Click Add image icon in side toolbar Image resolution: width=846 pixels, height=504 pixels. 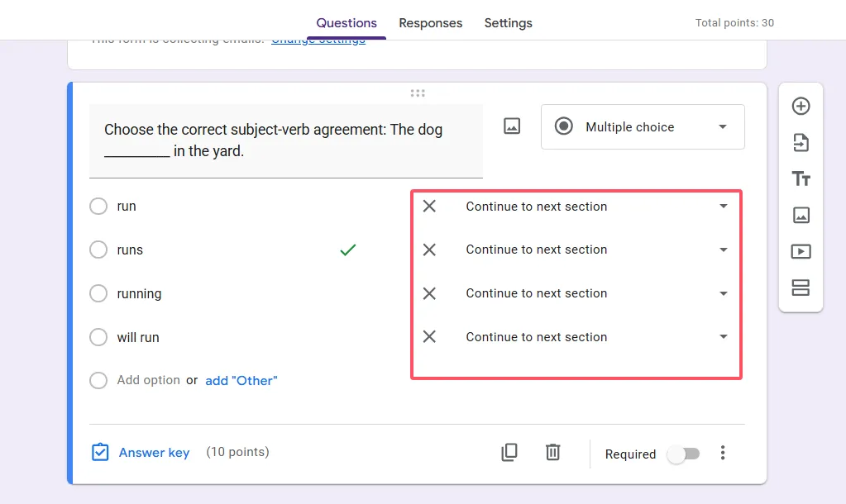click(x=801, y=216)
